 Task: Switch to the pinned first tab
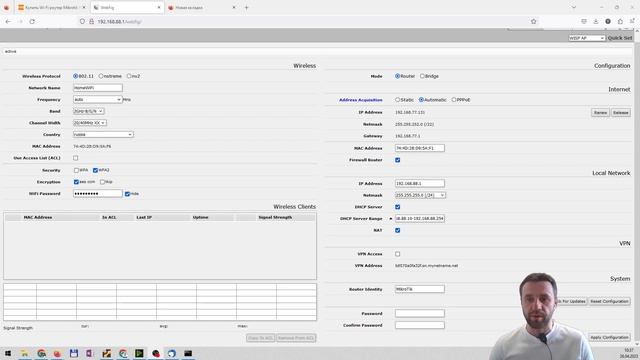[x=7, y=7]
